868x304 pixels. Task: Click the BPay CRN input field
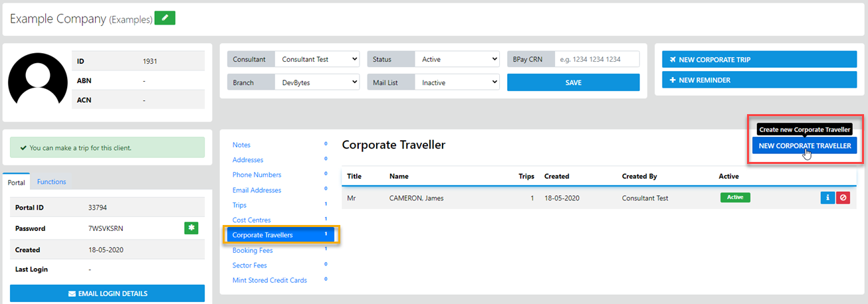(x=596, y=59)
